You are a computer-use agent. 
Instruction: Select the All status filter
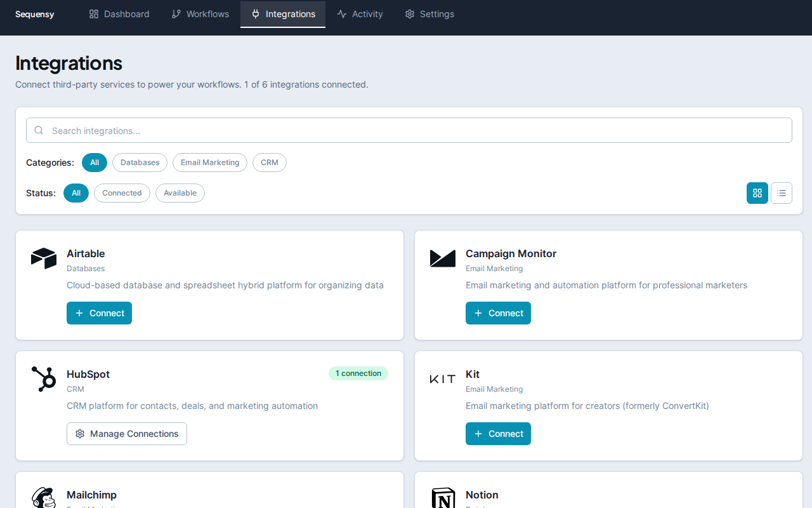pyautogui.click(x=76, y=193)
